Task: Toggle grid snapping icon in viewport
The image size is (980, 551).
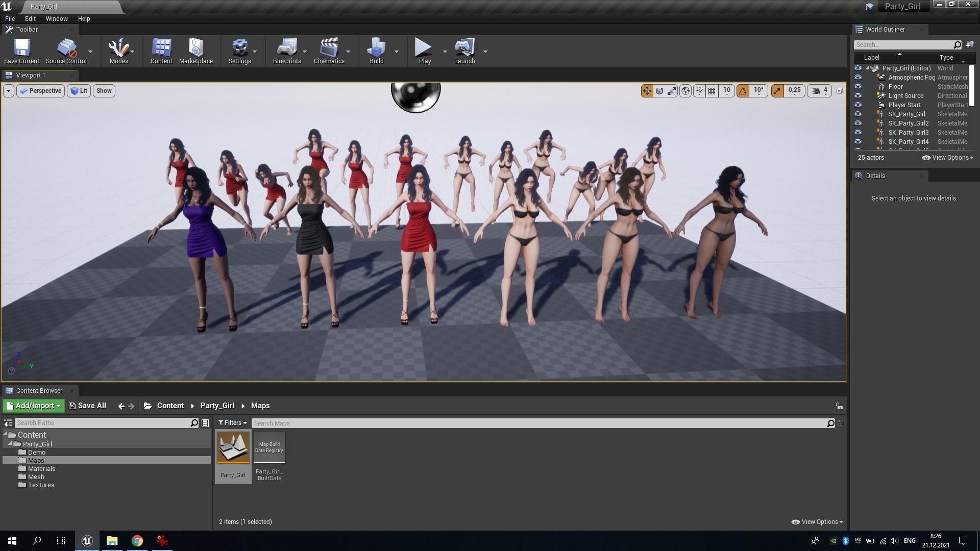Action: tap(712, 91)
